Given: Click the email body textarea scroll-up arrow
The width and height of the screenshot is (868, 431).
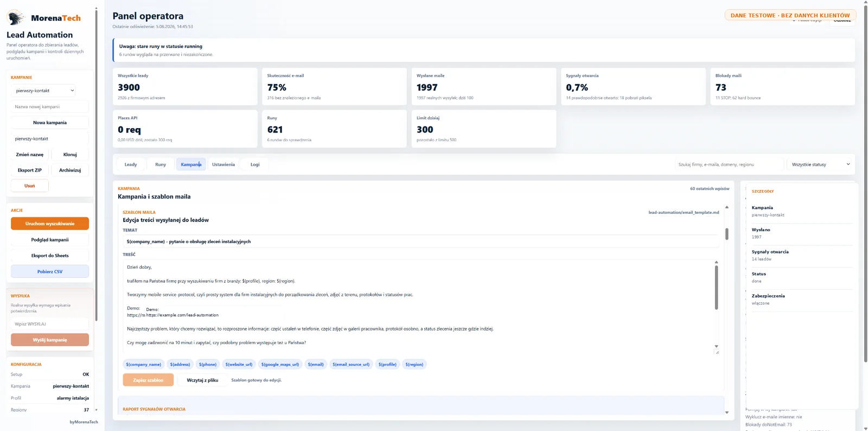Looking at the screenshot, I should coord(716,262).
